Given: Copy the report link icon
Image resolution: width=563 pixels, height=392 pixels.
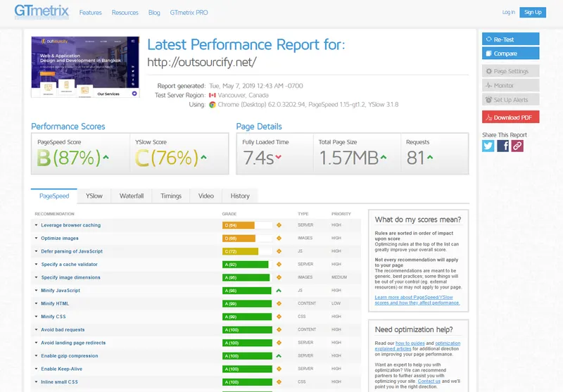Looking at the screenshot, I should click(517, 146).
